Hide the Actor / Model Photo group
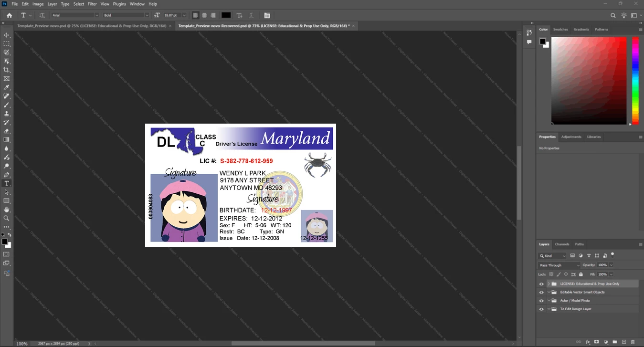644x347 pixels. [x=541, y=301]
